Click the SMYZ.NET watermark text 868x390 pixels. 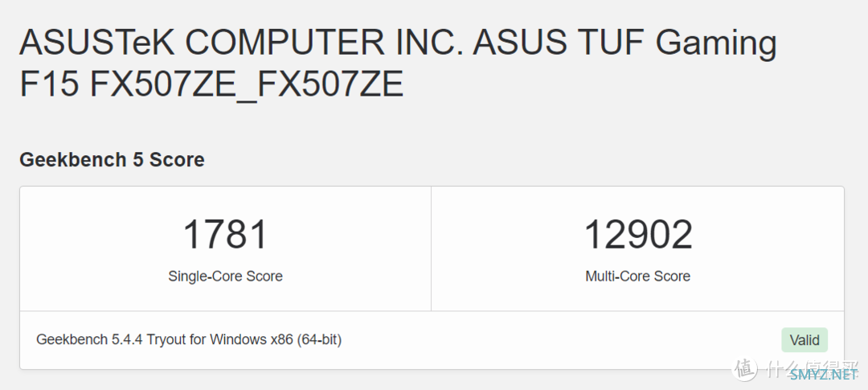coord(824,374)
